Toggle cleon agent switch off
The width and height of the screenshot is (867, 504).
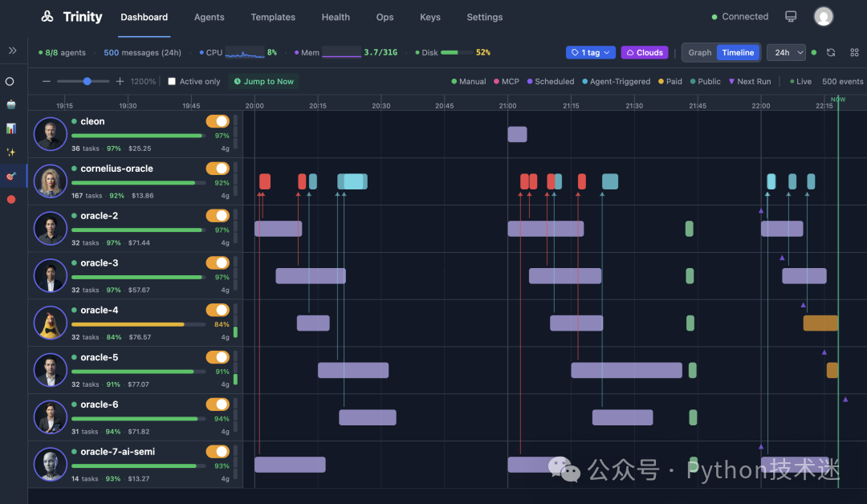point(218,121)
